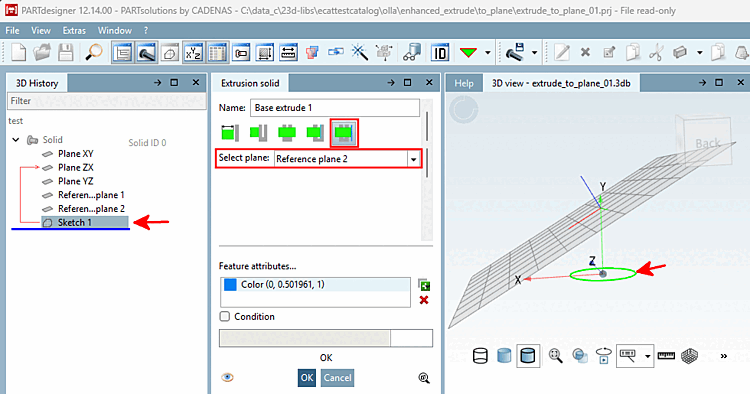Switch to the Help tab
Screen dimensions: 750x394
pyautogui.click(x=464, y=83)
